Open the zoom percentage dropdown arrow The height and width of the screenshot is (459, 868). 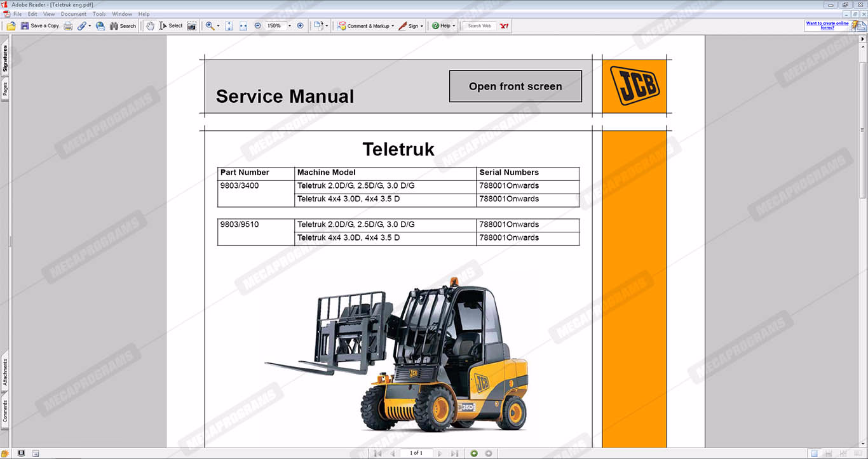click(x=290, y=26)
